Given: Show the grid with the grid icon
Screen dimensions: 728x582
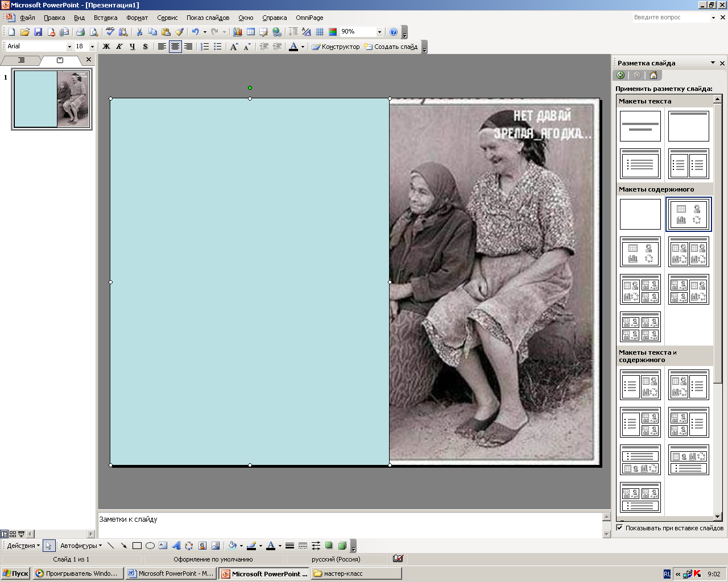Looking at the screenshot, I should tap(320, 32).
